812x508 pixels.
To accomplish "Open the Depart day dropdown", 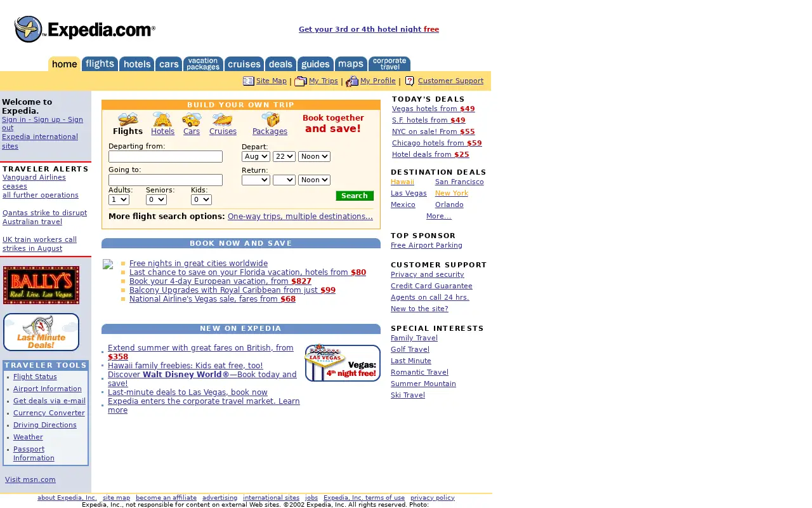I will [284, 156].
